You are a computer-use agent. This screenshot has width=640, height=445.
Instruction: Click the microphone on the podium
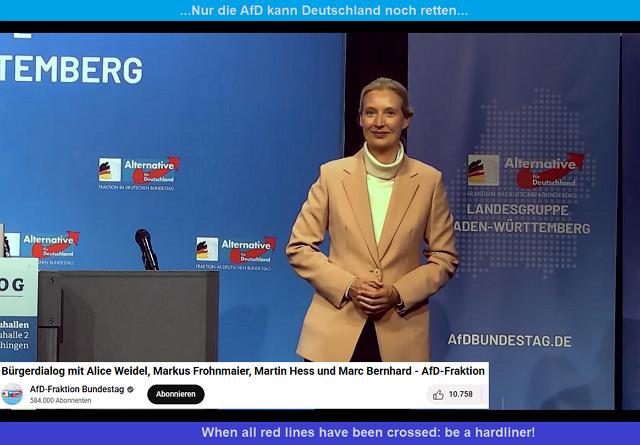(146, 246)
